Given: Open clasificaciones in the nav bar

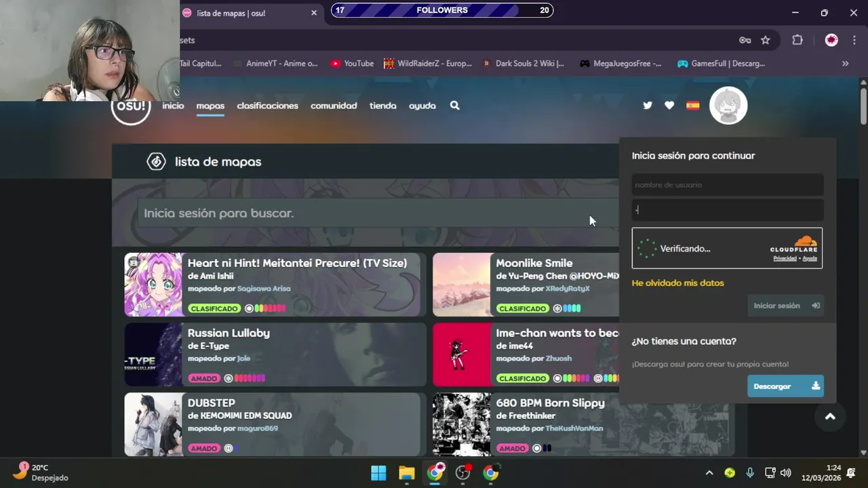Looking at the screenshot, I should 267,106.
